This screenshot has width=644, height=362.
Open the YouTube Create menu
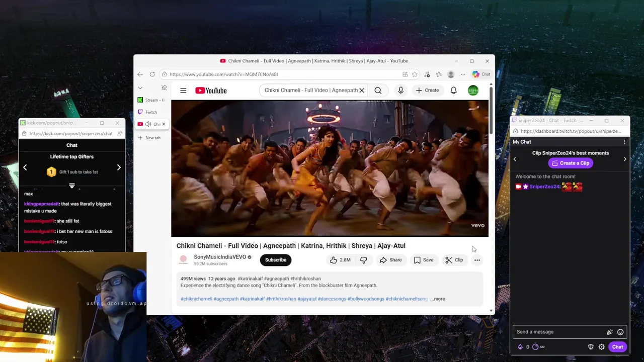point(427,90)
